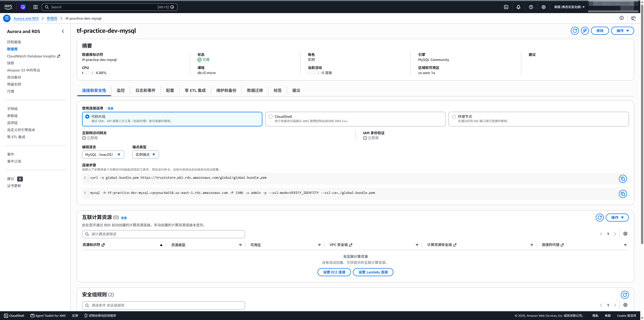The height and width of the screenshot is (320, 644).
Task: Go to the AWS console home logo
Action: [x=8, y=7]
